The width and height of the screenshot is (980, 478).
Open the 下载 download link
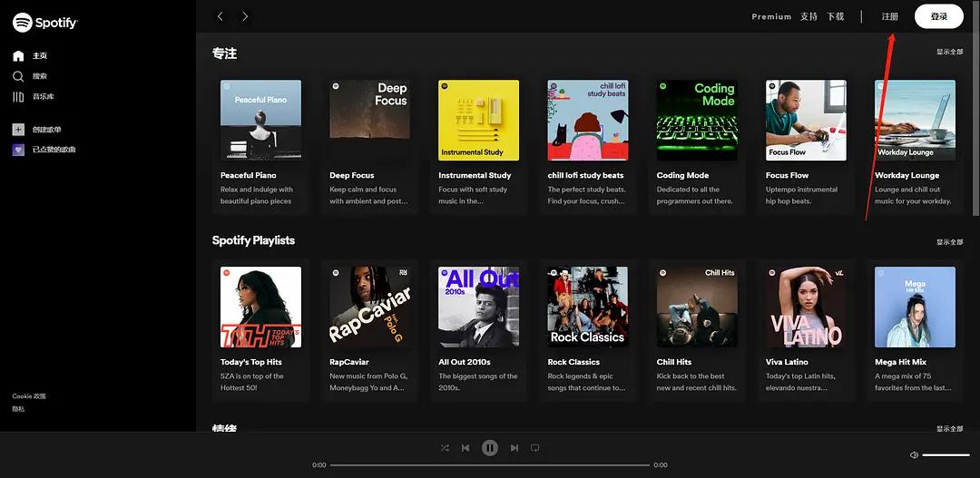tap(836, 17)
